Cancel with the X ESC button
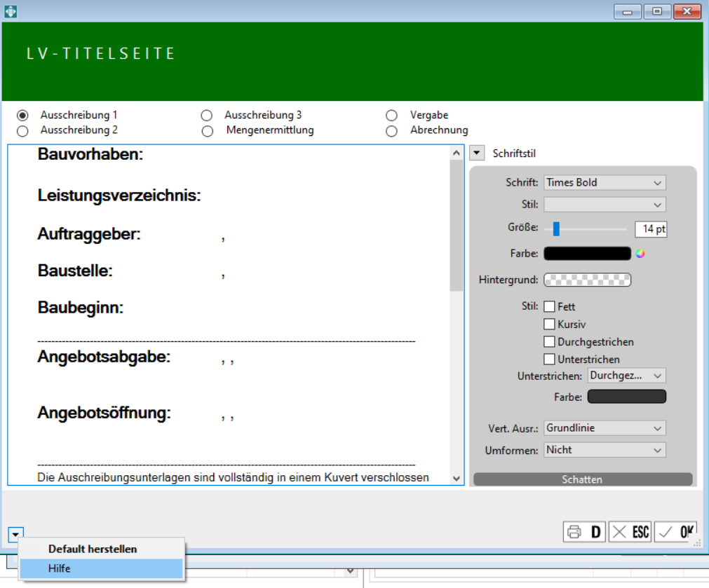The height and width of the screenshot is (588, 709). coord(630,532)
